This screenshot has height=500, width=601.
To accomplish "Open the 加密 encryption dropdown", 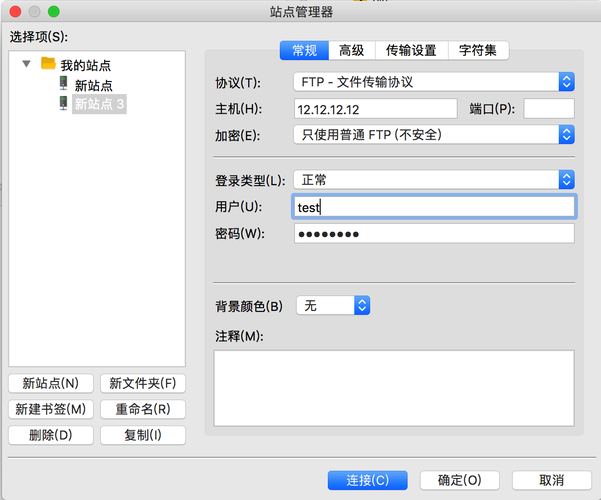I will pyautogui.click(x=434, y=135).
